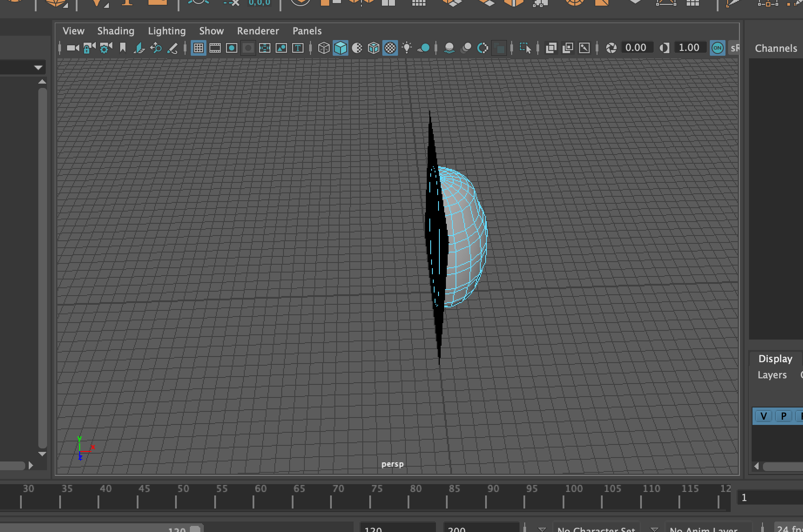Click the Select Camera icon
This screenshot has height=532, width=803.
(73, 48)
